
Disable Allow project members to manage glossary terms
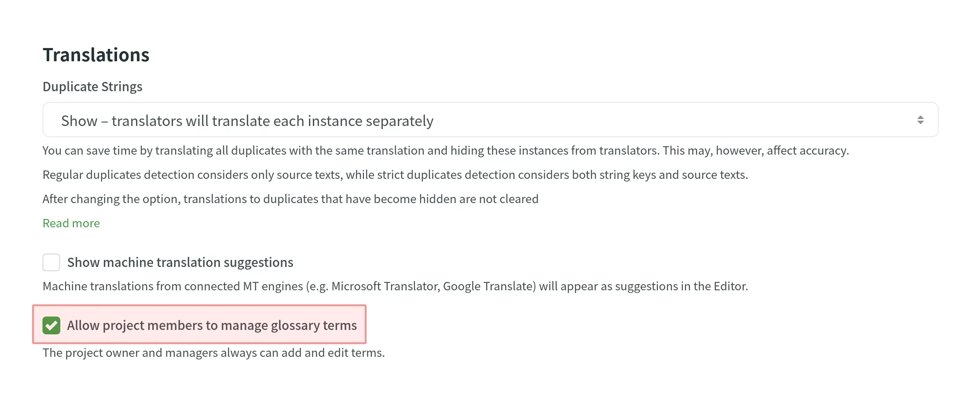coord(51,325)
